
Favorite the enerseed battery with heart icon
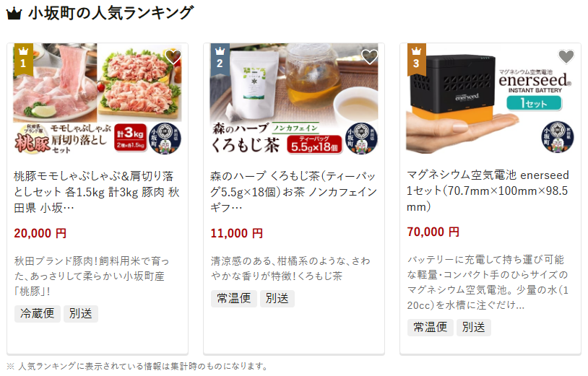(566, 56)
